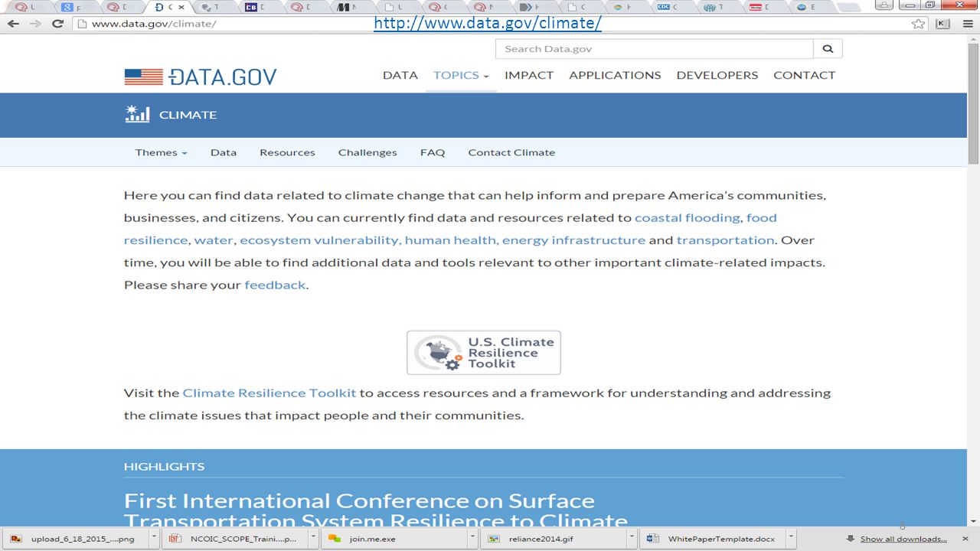Open the downloaded reliance2014.gif file

[x=552, y=539]
